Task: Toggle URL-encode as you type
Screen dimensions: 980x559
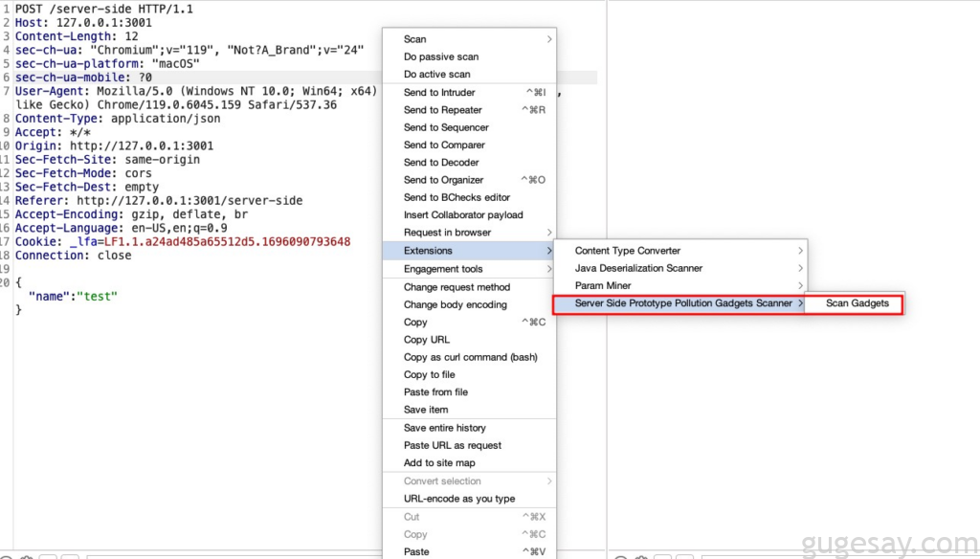Action: (459, 499)
